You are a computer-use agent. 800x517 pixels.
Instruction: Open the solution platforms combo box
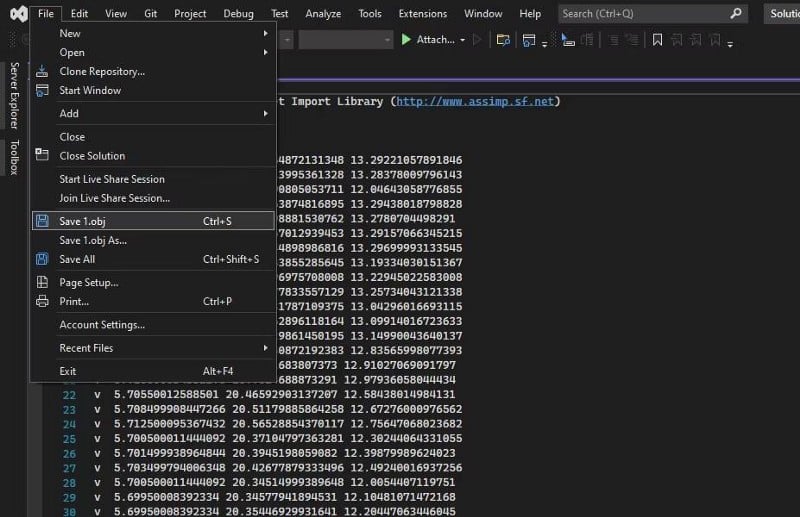click(345, 40)
